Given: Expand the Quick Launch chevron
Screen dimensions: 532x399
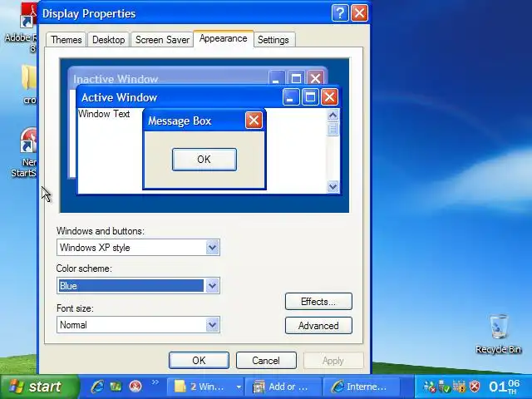Looking at the screenshot, I should tap(155, 382).
